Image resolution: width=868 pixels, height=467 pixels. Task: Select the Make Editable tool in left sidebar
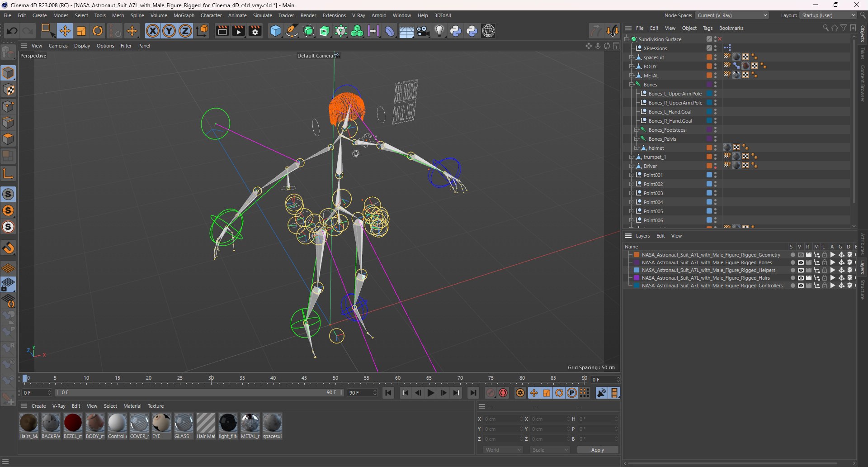[x=8, y=52]
